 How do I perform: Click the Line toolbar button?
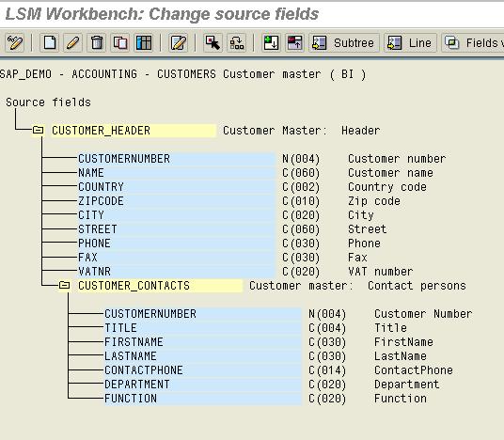point(410,42)
